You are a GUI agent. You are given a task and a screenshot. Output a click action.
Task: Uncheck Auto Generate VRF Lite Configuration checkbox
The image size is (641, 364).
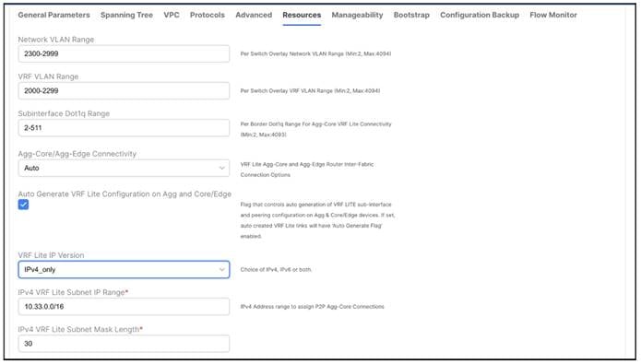pyautogui.click(x=23, y=205)
